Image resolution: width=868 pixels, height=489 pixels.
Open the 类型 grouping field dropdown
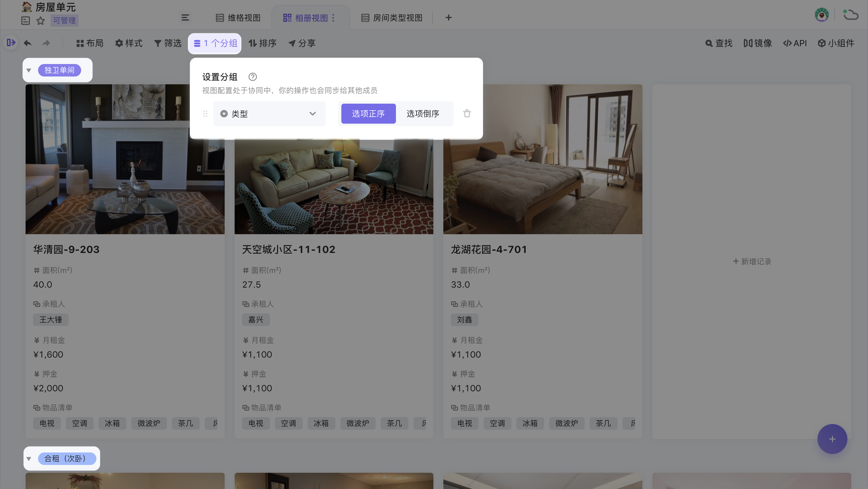pos(269,114)
